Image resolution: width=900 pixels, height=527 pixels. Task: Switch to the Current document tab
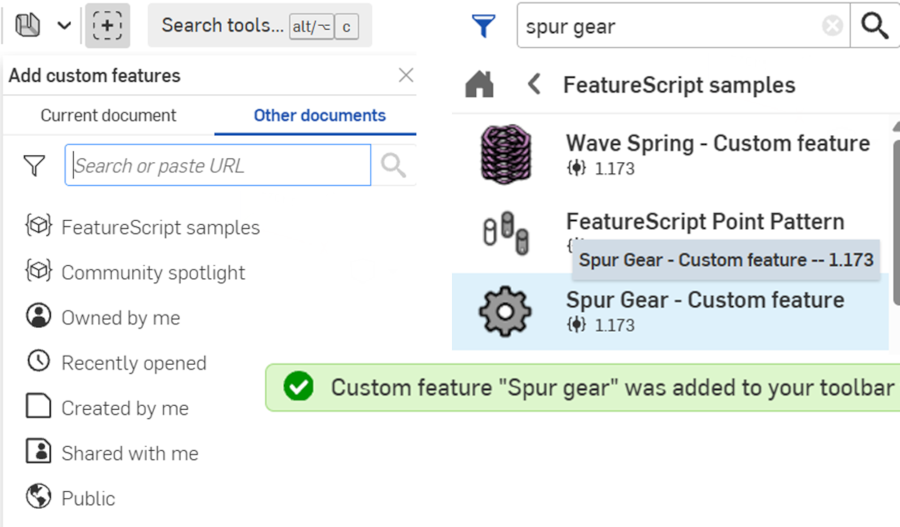point(108,115)
